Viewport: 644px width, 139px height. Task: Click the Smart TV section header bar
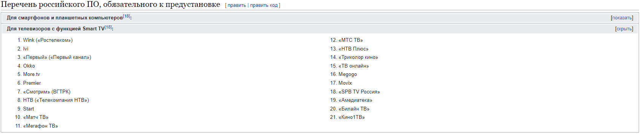320,28
